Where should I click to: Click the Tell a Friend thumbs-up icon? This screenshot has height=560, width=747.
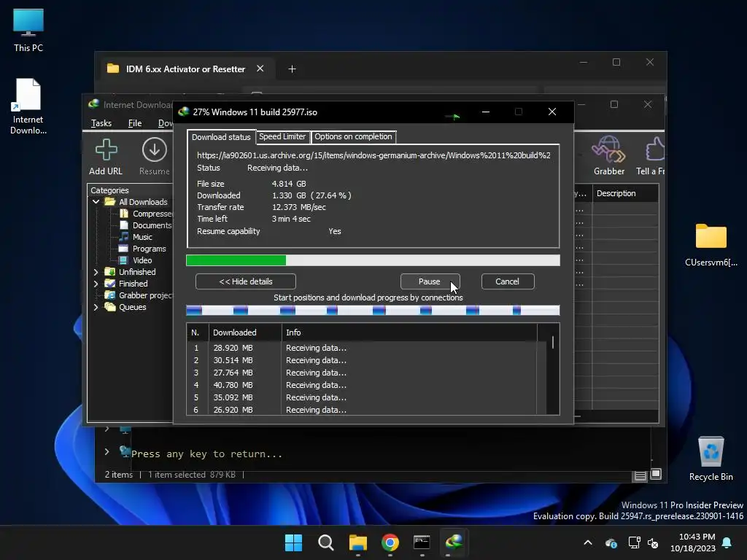[x=655, y=149]
